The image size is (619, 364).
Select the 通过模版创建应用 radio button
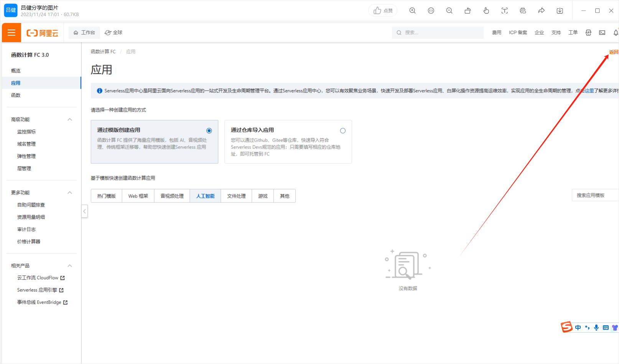click(209, 131)
